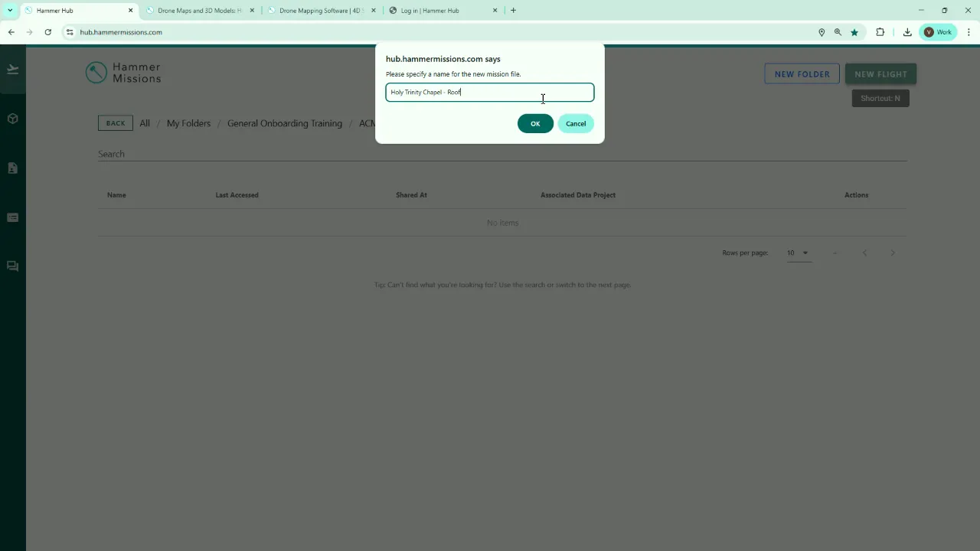Open the document report icon in the sidebar
Image resolution: width=980 pixels, height=551 pixels.
click(x=13, y=168)
